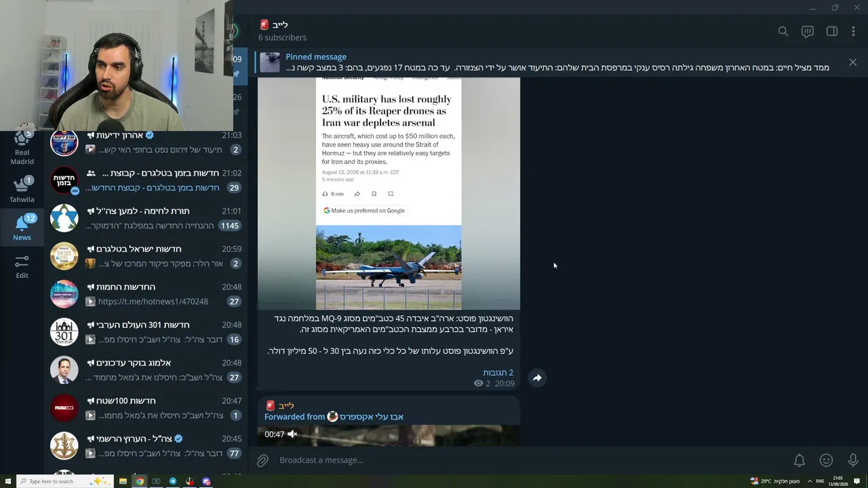The height and width of the screenshot is (488, 868).
Task: Open צה"ל - הערוץ הרשמי chat
Action: 146,446
